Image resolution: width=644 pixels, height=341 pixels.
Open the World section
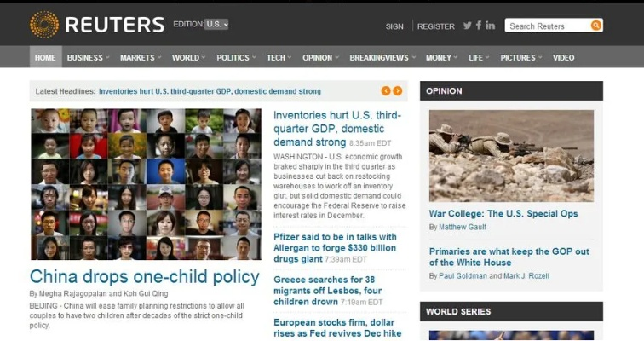(x=185, y=58)
